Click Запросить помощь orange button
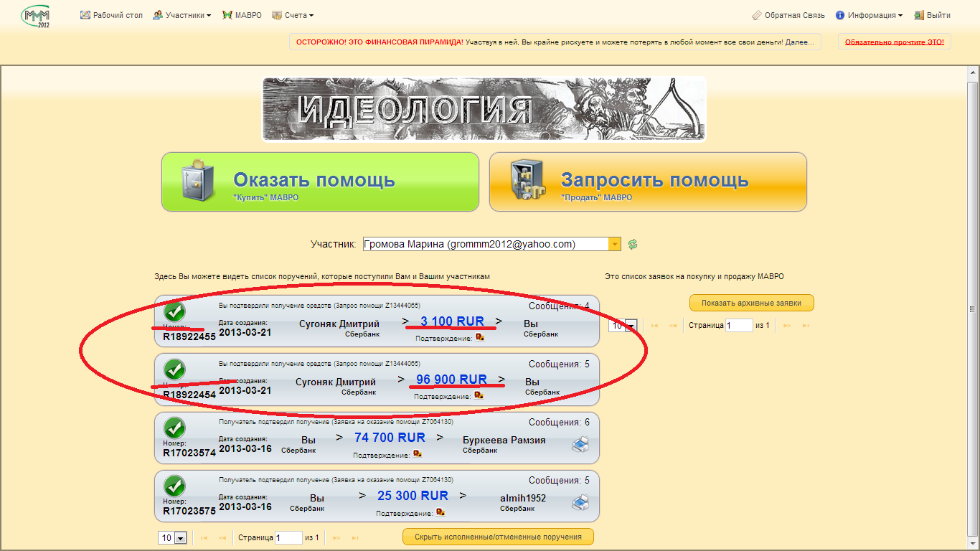The width and height of the screenshot is (980, 551). (648, 182)
